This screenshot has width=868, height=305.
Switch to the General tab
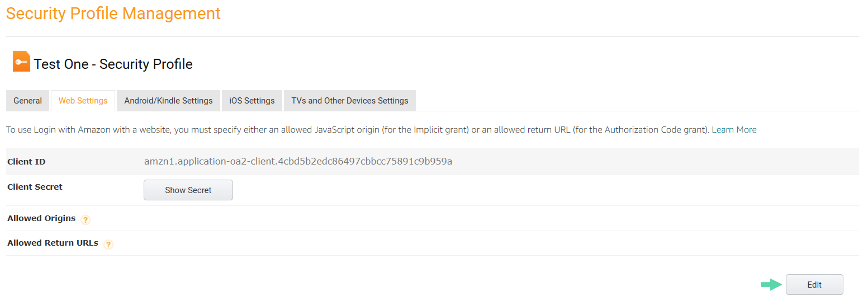[x=28, y=101]
